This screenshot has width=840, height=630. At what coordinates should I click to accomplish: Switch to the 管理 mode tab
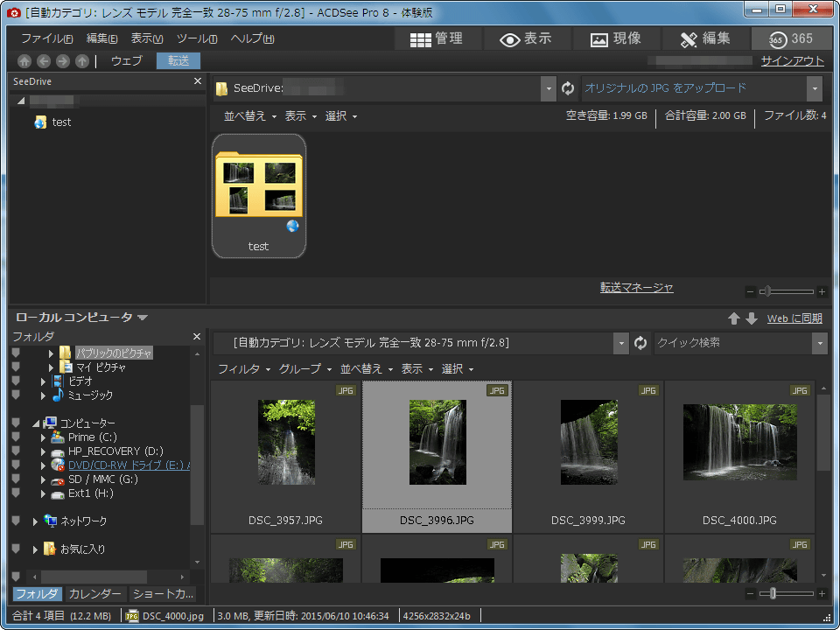click(x=437, y=39)
